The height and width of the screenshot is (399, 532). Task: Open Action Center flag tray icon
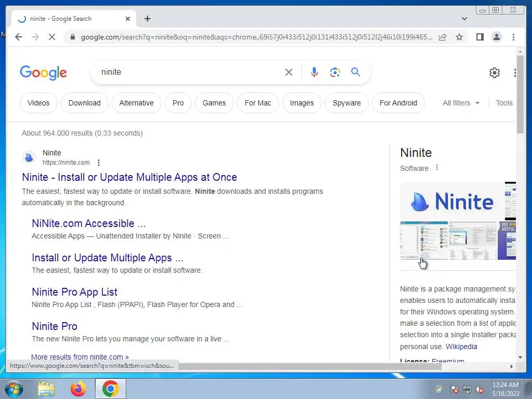pyautogui.click(x=454, y=389)
